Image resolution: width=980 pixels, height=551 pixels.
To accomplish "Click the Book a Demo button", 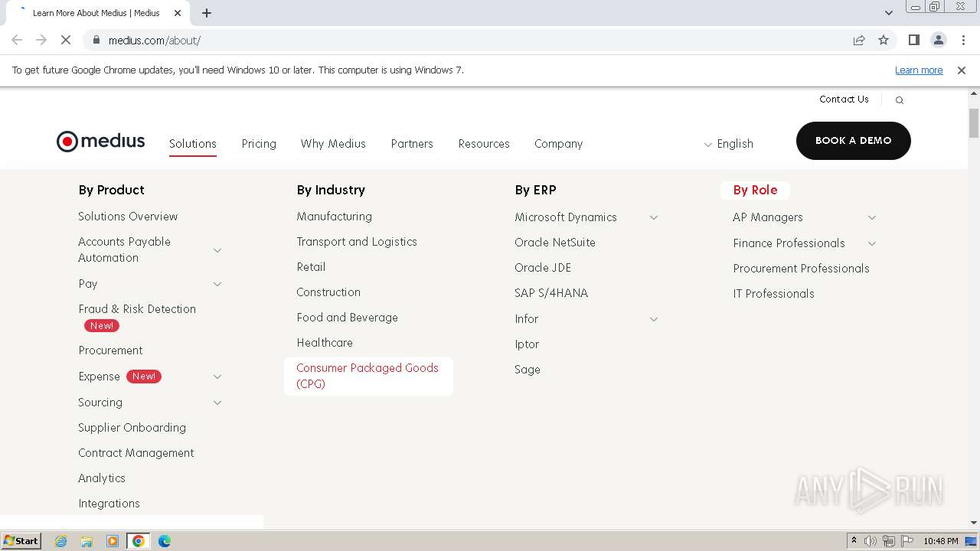I will 854,141.
